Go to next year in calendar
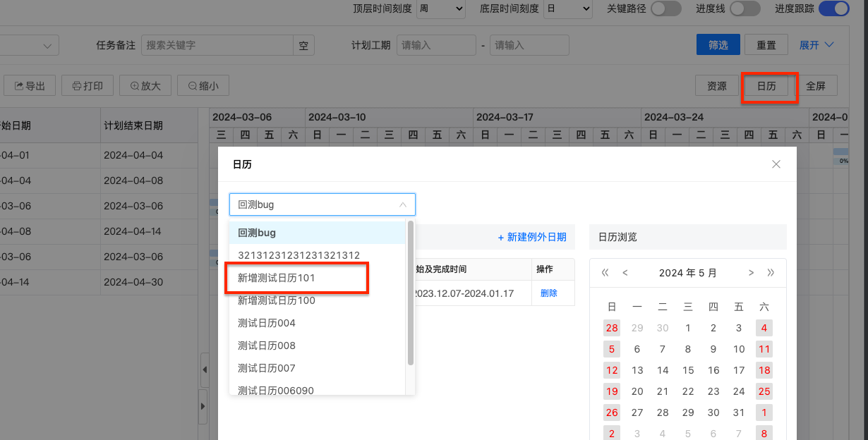Image resolution: width=868 pixels, height=440 pixels. [771, 273]
